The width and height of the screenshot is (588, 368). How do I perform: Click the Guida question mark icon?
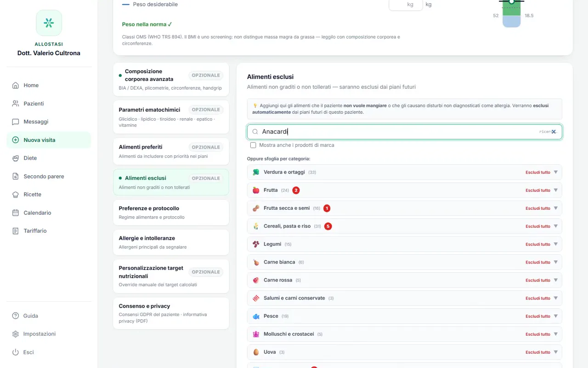pos(16,316)
